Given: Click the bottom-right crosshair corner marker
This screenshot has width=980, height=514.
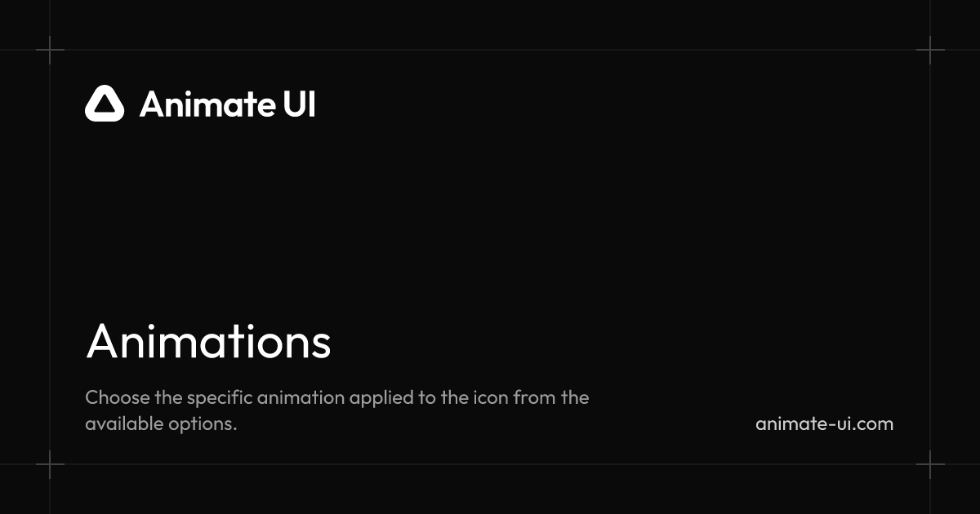Looking at the screenshot, I should 930,464.
